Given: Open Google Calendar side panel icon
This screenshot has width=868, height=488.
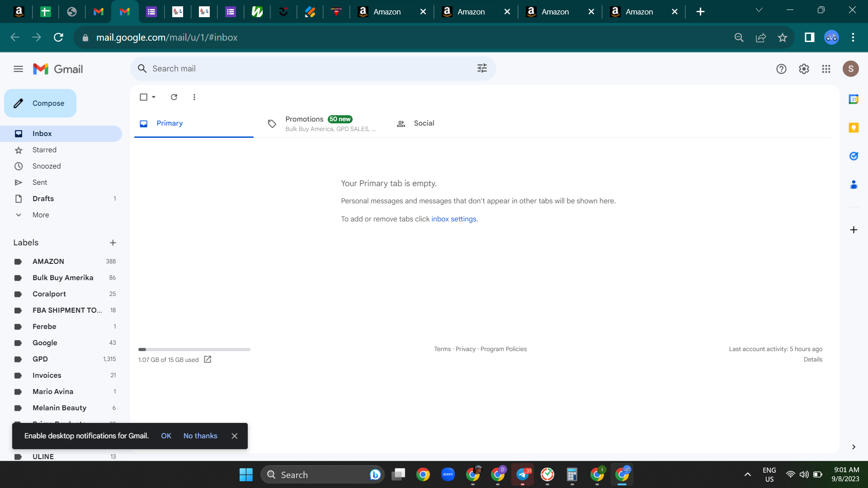Looking at the screenshot, I should 854,99.
